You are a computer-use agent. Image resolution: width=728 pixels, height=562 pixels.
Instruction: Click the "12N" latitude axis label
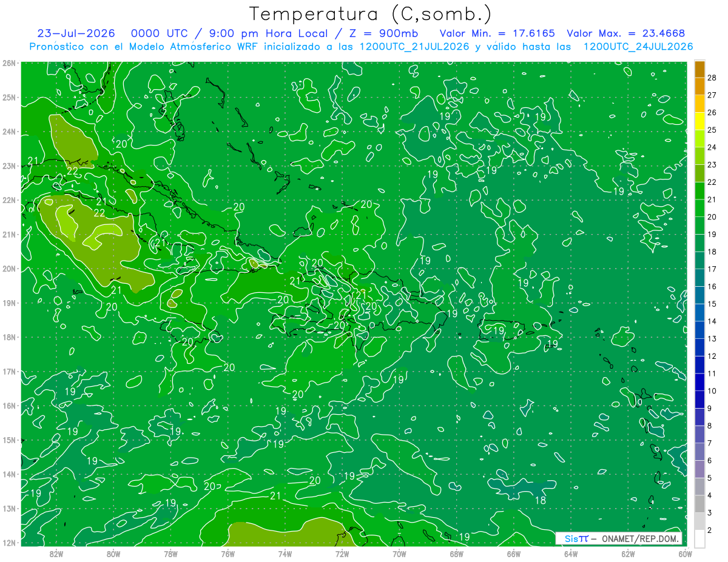[8, 543]
